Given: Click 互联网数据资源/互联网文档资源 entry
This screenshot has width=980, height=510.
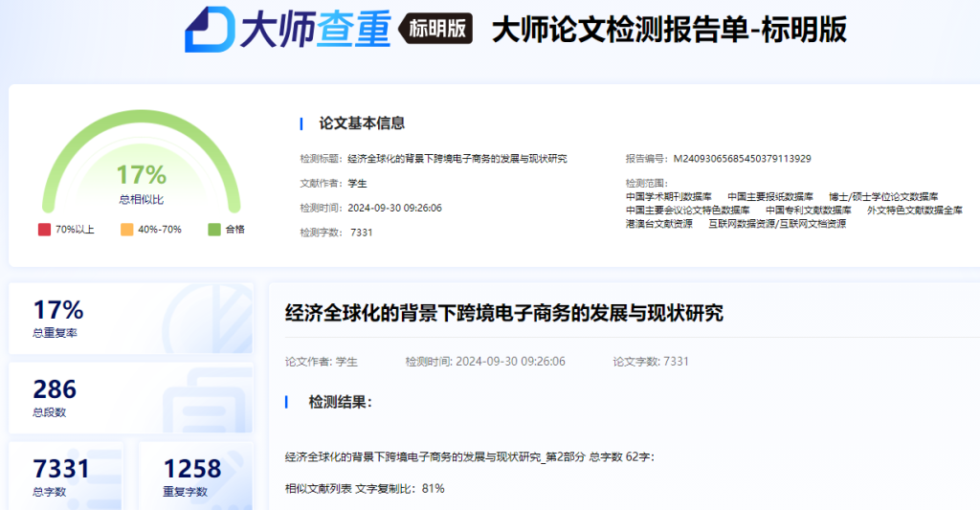Looking at the screenshot, I should pyautogui.click(x=777, y=224).
